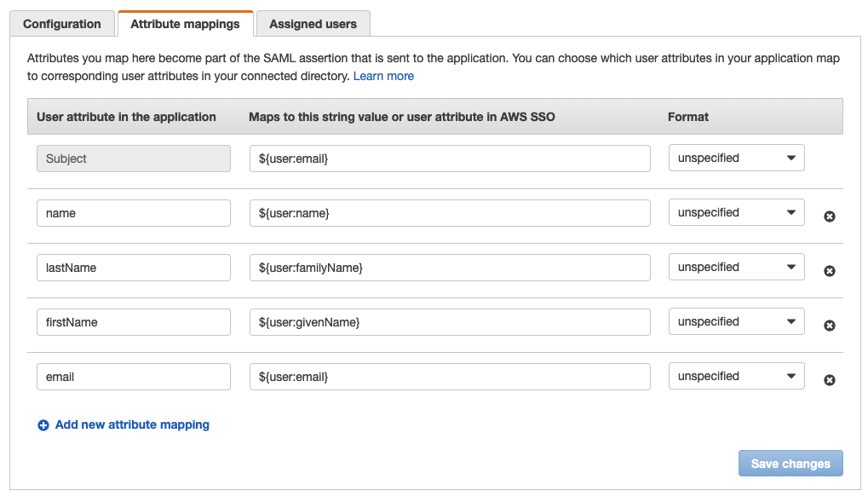Expand Format dropdown for firstName row
This screenshot has height=502, width=868.
tap(736, 322)
